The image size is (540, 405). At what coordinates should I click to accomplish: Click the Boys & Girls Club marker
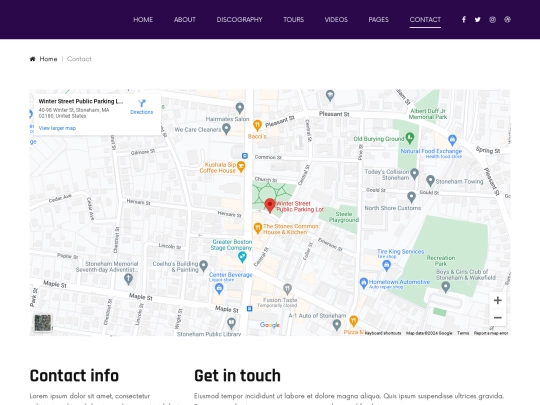(446, 287)
